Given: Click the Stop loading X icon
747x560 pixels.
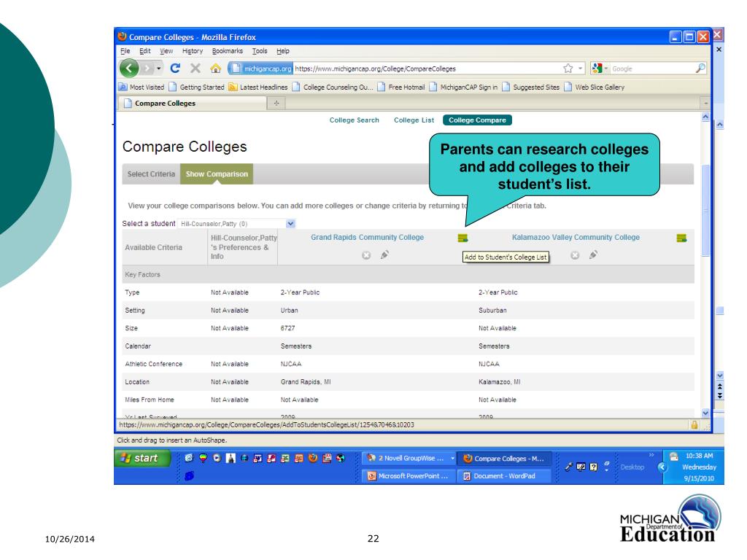Looking at the screenshot, I should click(x=196, y=69).
